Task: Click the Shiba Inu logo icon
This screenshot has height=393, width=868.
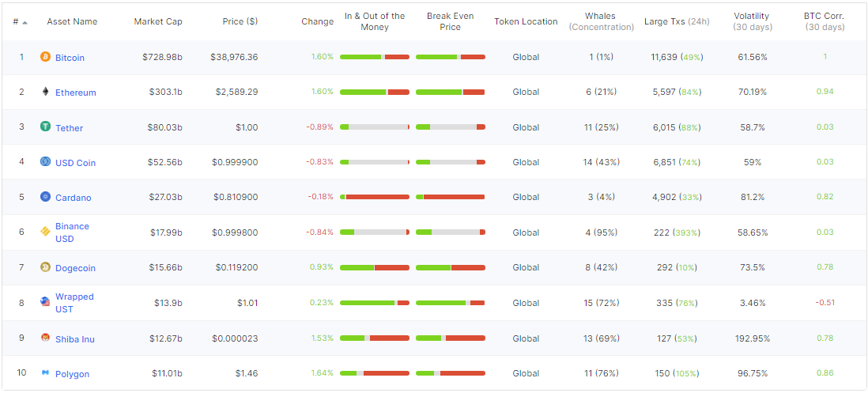Action: point(45,338)
